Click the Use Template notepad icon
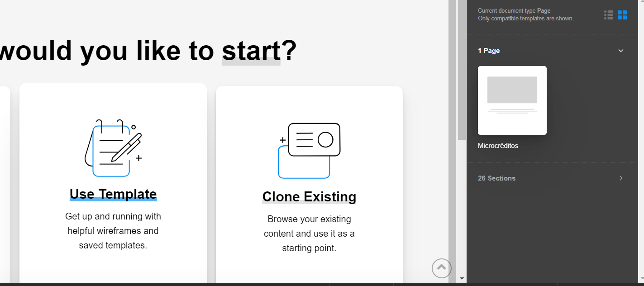Screen dimensions: 644x286 pos(113,148)
